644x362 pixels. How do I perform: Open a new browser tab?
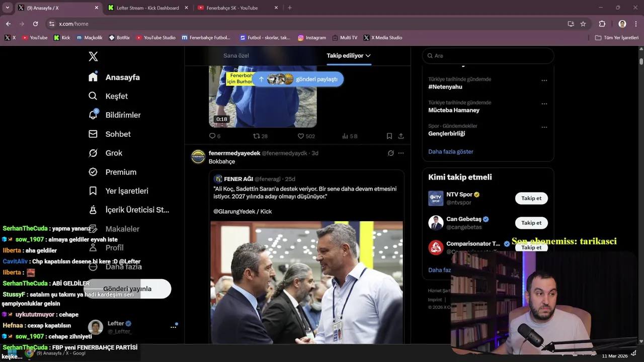[x=289, y=8]
